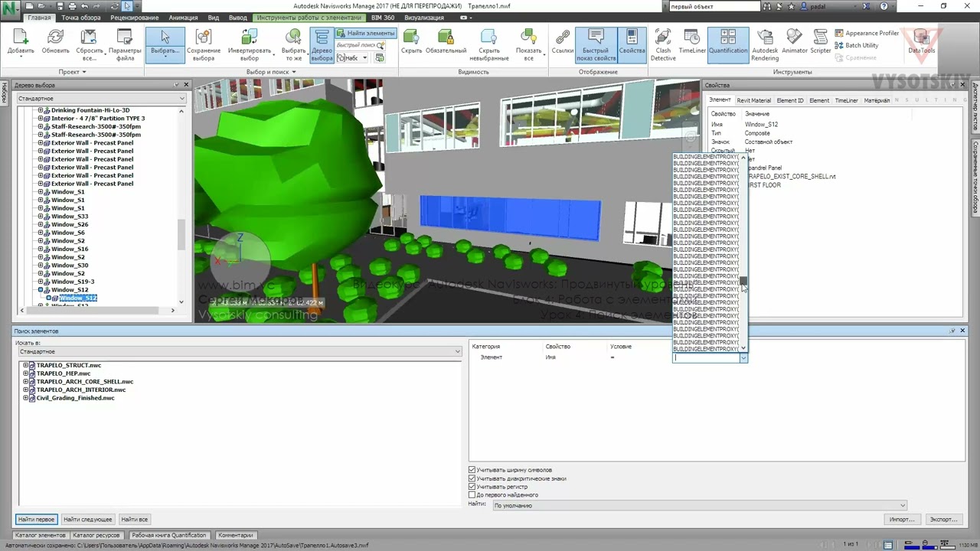The height and width of the screenshot is (551, 980).
Task: Open Найти: По умолчанию dropdown
Action: (x=699, y=505)
